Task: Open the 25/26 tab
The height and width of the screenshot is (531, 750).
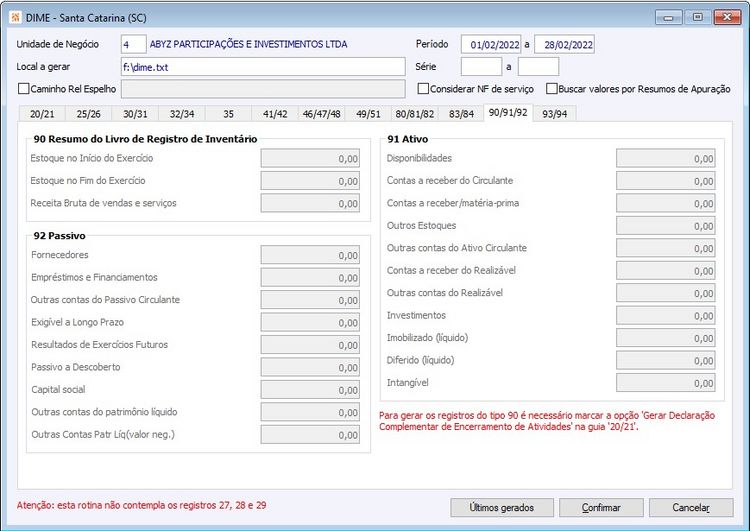Action: click(x=88, y=114)
